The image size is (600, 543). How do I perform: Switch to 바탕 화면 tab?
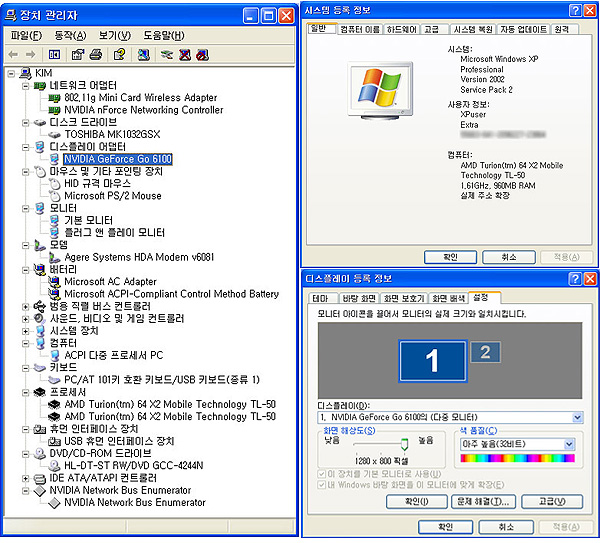[358, 298]
